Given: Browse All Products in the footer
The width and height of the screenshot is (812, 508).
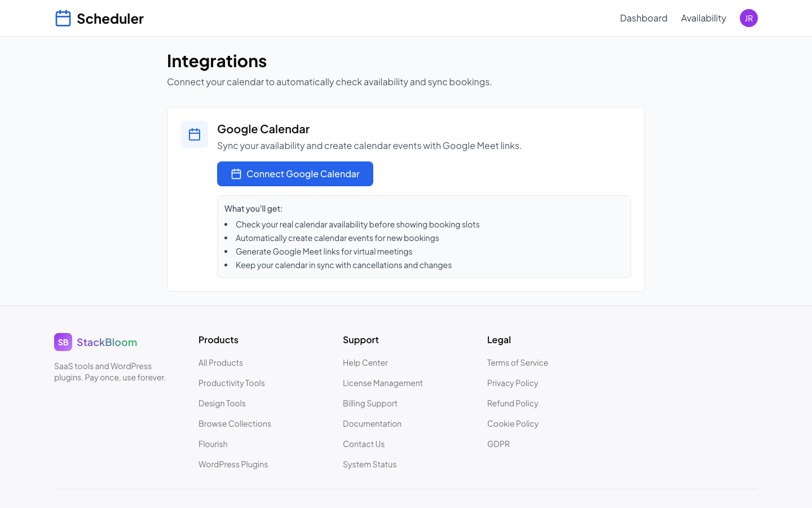Looking at the screenshot, I should (220, 363).
